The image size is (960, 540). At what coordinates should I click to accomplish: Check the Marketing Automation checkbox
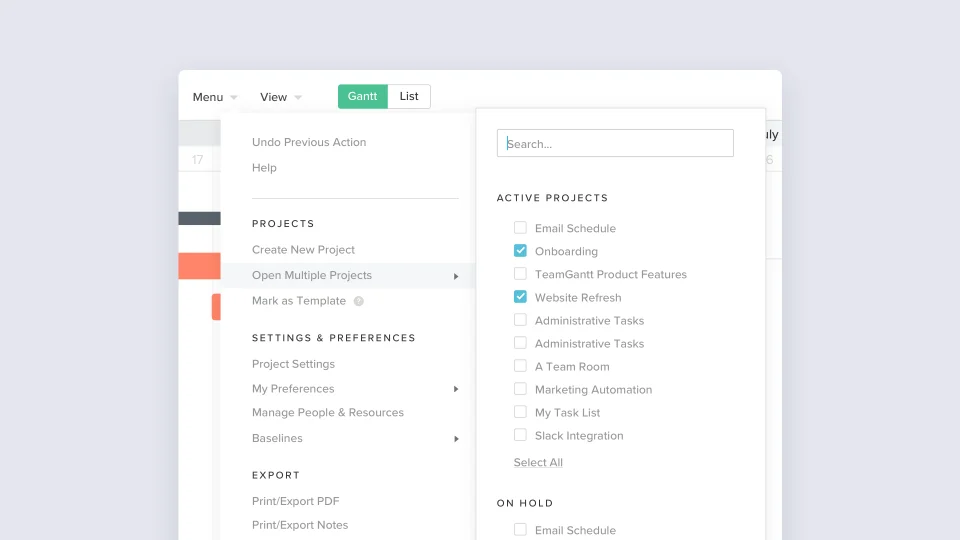pyautogui.click(x=520, y=389)
